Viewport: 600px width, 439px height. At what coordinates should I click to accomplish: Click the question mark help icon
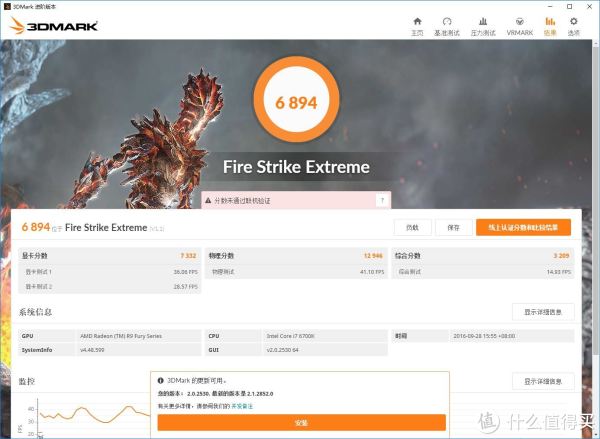point(382,201)
